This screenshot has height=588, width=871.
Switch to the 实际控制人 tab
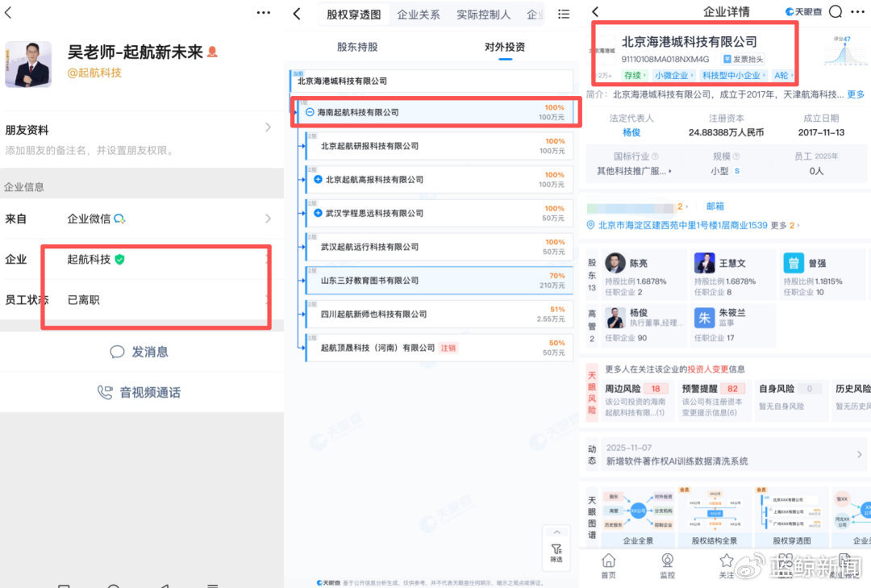(x=483, y=15)
